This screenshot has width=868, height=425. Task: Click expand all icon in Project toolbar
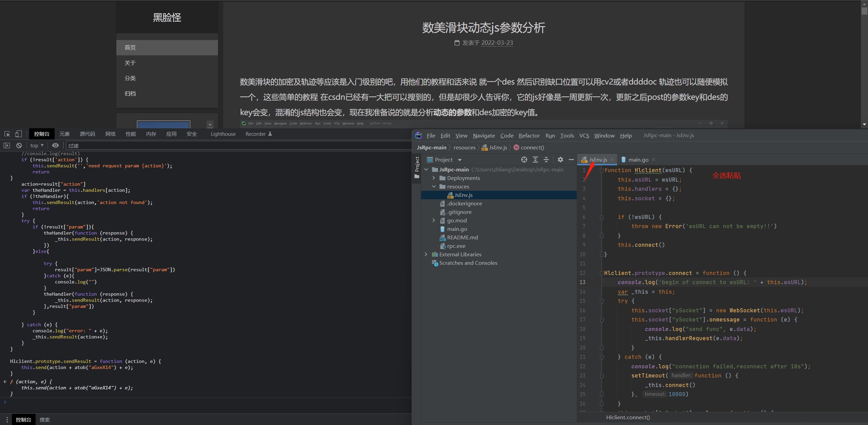point(535,160)
